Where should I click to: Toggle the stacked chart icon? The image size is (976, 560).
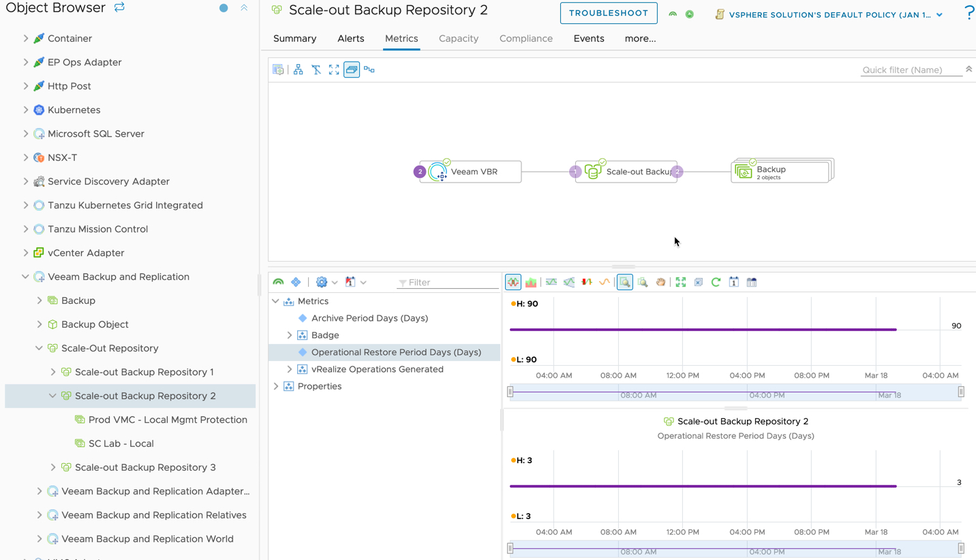click(x=531, y=282)
